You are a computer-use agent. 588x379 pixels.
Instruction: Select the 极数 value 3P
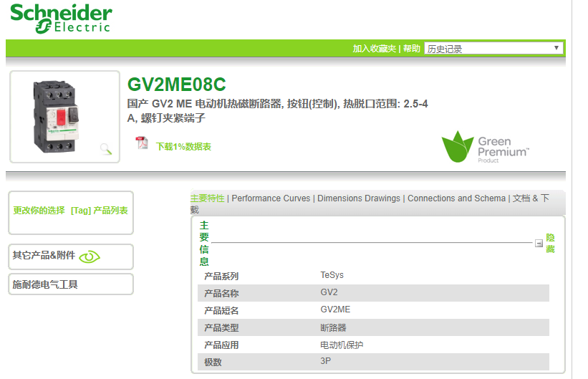[325, 361]
